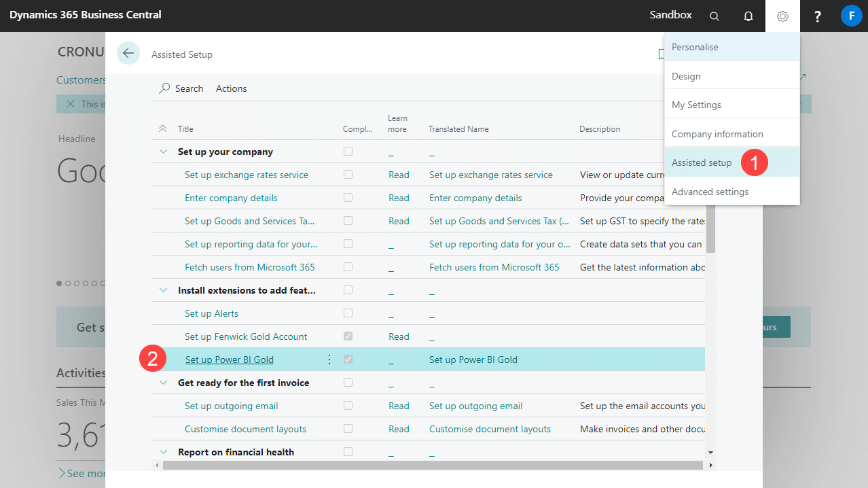Go back with the Assisted Setup arrow
This screenshot has width=868, height=488.
pos(128,53)
